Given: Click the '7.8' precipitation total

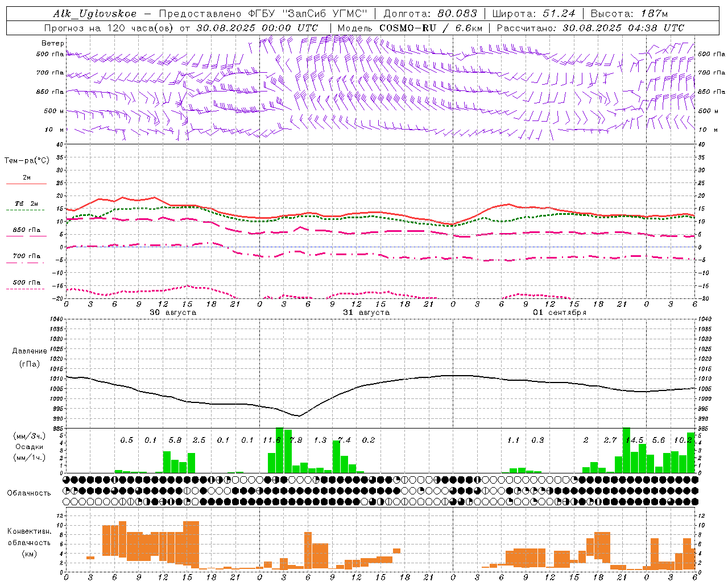Looking at the screenshot, I should pyautogui.click(x=296, y=440).
